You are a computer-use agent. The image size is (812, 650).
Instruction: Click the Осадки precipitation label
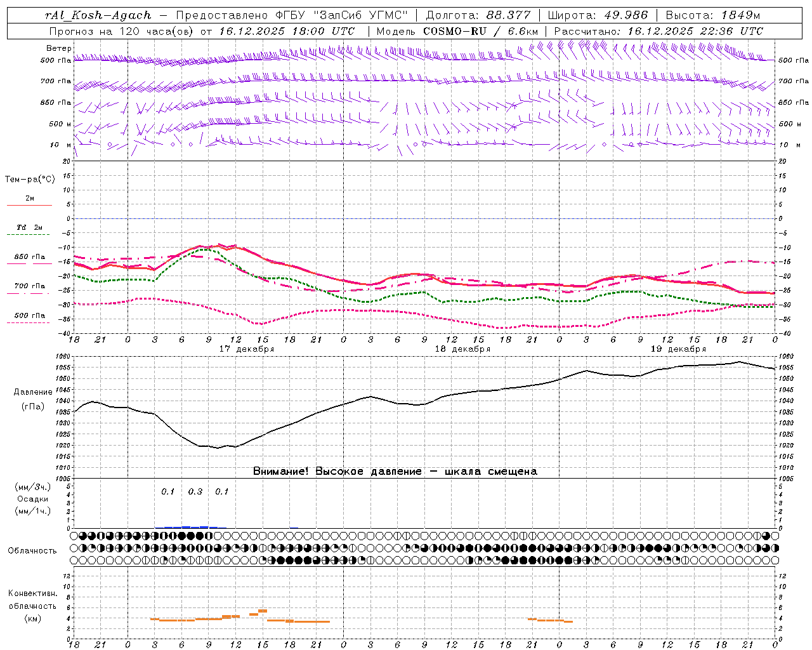pos(33,499)
